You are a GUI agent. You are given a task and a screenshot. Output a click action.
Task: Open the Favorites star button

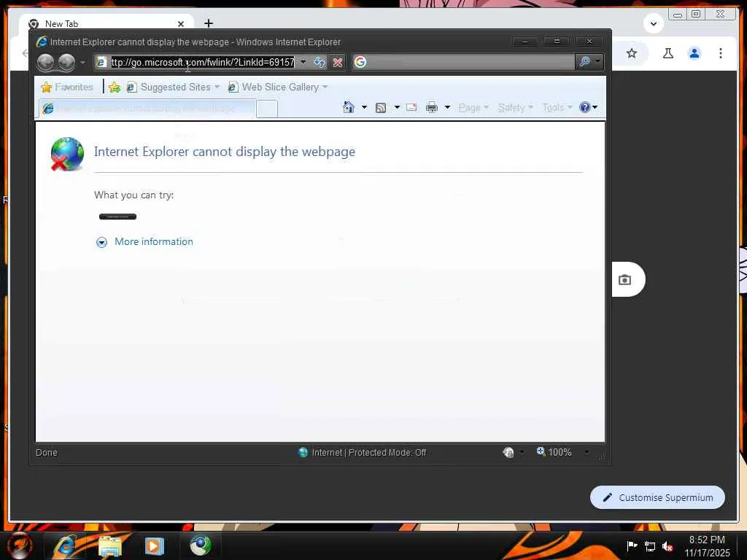click(67, 87)
